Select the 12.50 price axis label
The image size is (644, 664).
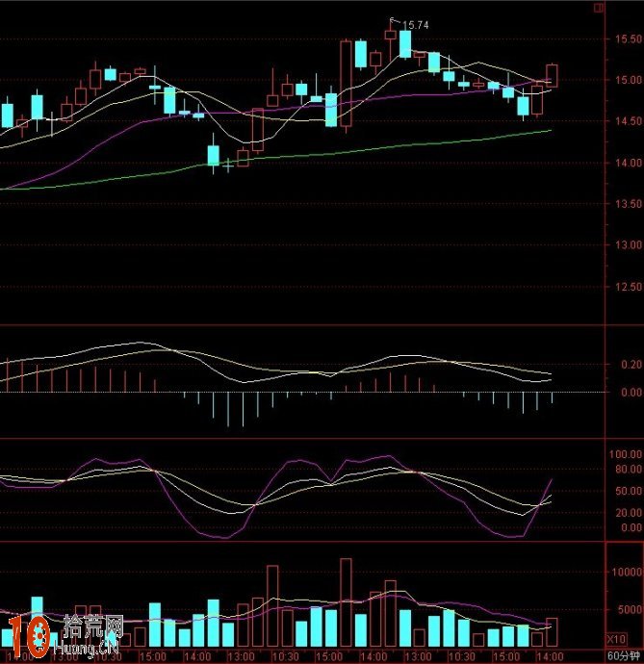(629, 287)
